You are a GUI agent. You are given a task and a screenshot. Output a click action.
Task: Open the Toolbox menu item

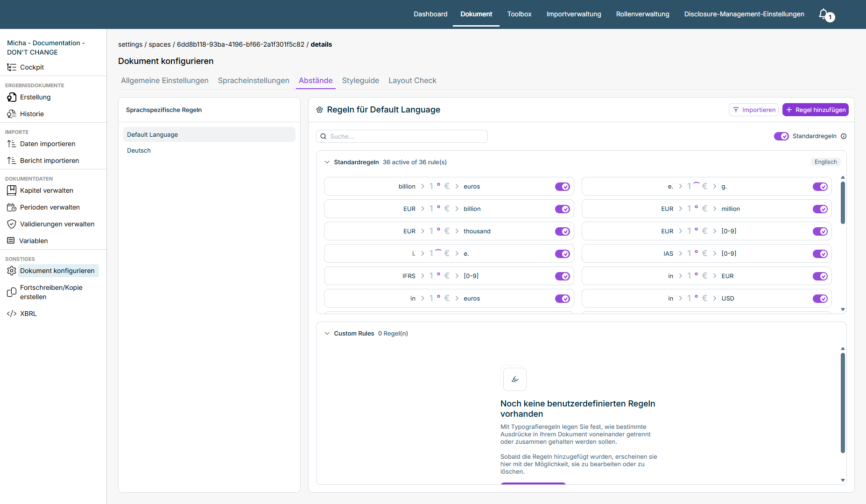[x=519, y=14]
